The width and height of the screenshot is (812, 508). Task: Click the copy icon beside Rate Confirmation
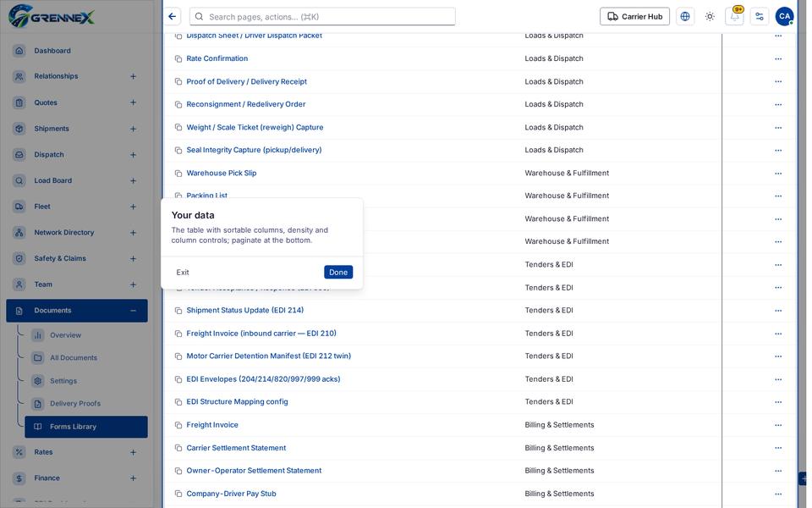[x=178, y=58]
